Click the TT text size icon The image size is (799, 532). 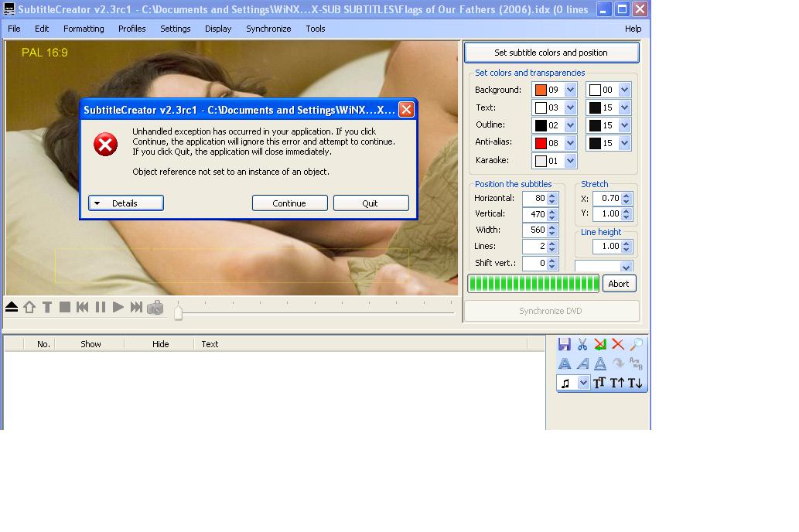599,383
